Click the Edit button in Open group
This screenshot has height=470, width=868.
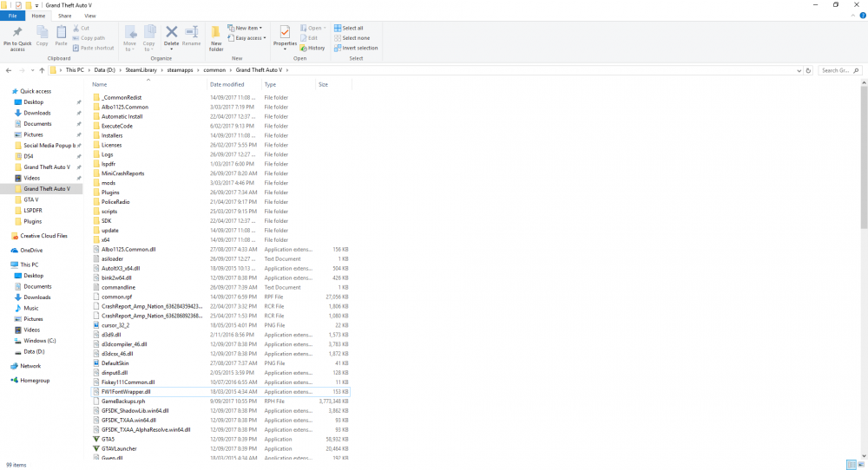point(309,38)
